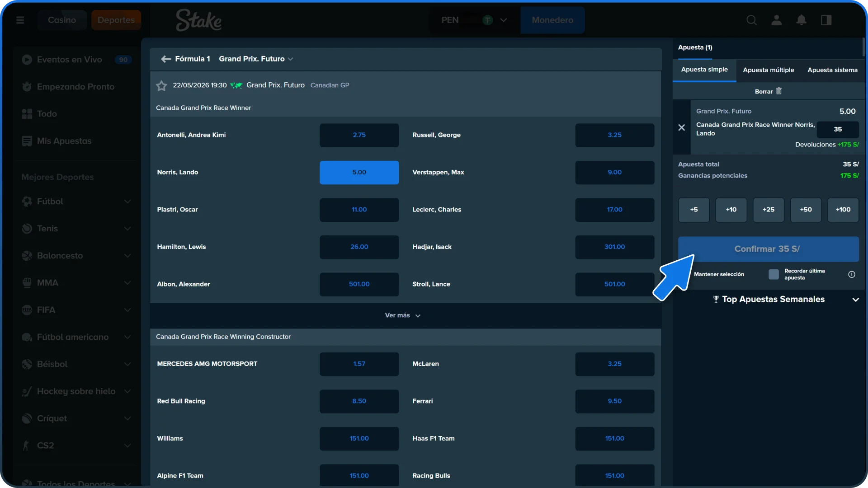Screen dimensions: 868x488
Task: Open the user profile icon
Action: pyautogui.click(x=777, y=20)
